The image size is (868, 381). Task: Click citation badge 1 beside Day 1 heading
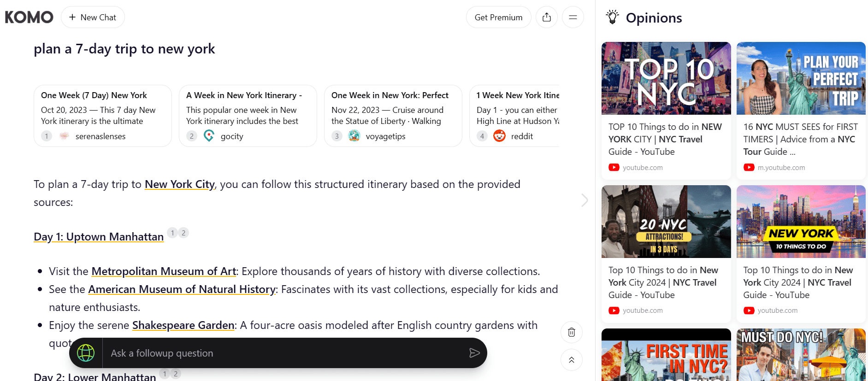coord(172,233)
